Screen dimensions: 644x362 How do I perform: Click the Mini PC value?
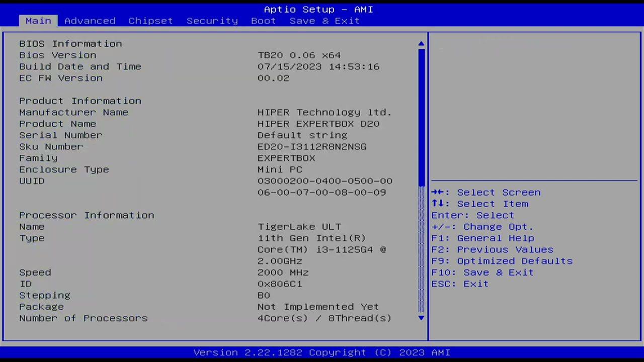coord(280,169)
